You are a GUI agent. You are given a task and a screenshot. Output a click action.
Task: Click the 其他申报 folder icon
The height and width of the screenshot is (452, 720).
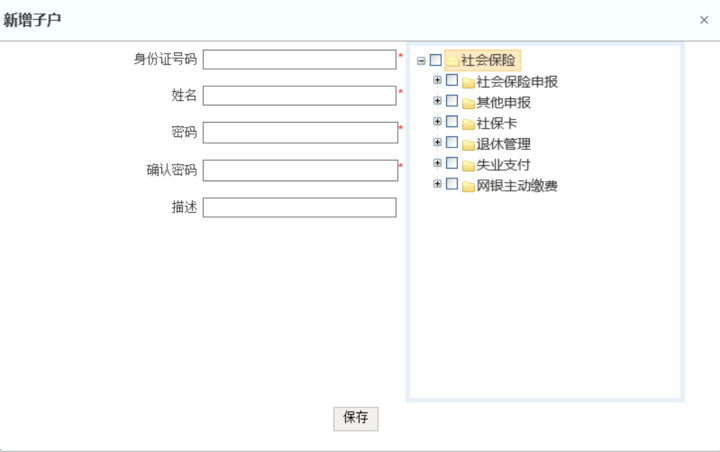pos(468,103)
